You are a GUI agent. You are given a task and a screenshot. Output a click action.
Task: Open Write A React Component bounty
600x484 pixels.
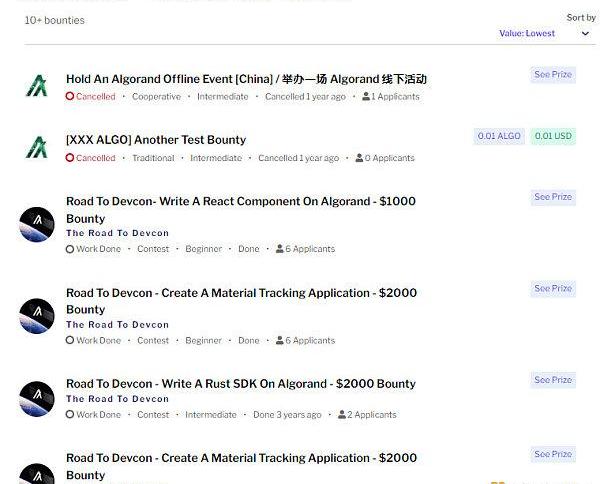[241, 210]
